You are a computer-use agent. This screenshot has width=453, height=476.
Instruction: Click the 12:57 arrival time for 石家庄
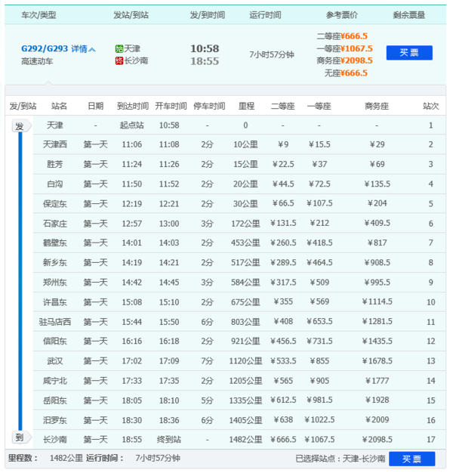131,224
